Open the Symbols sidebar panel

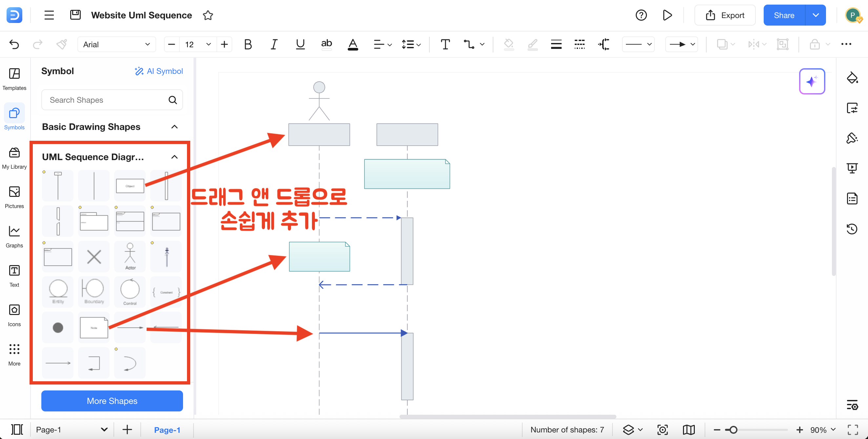click(x=14, y=117)
